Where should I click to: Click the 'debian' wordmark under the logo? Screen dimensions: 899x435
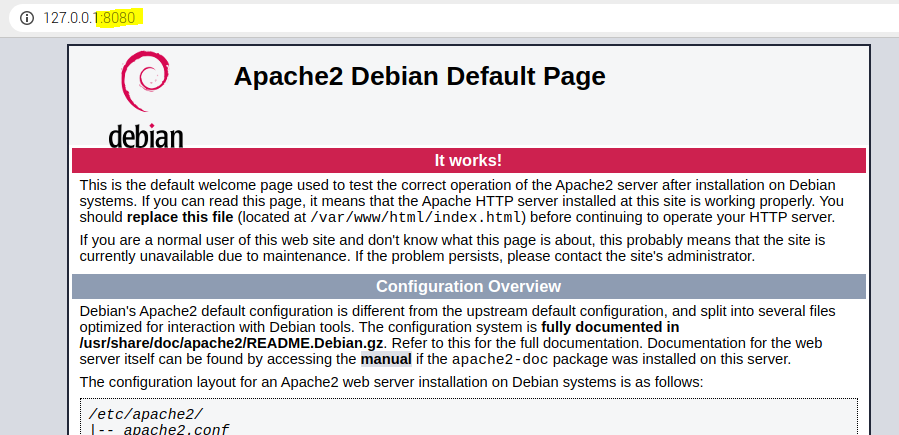click(x=146, y=136)
